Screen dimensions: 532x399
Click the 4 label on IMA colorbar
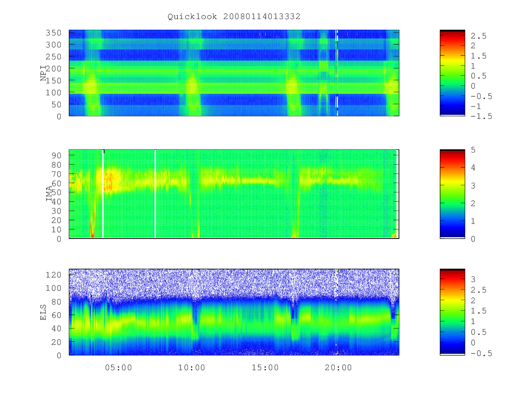coord(473,168)
